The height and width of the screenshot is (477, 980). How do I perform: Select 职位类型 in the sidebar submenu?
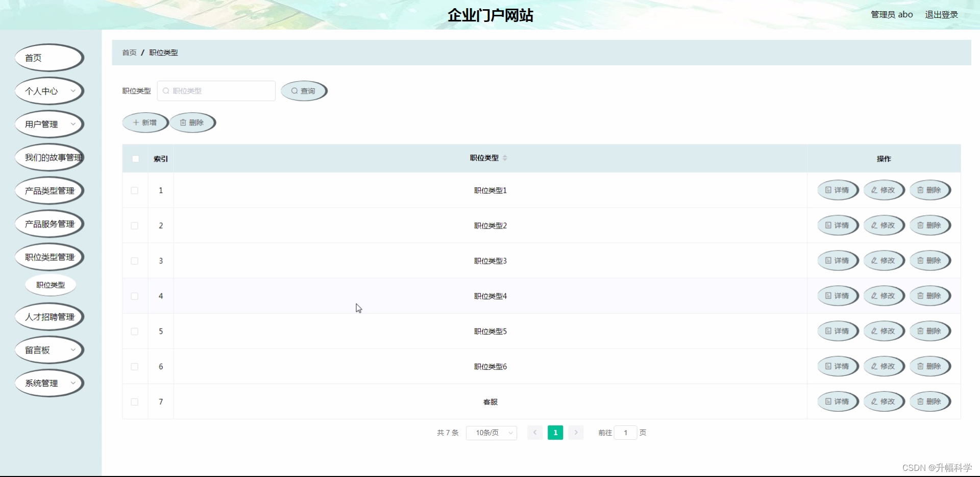pyautogui.click(x=51, y=285)
